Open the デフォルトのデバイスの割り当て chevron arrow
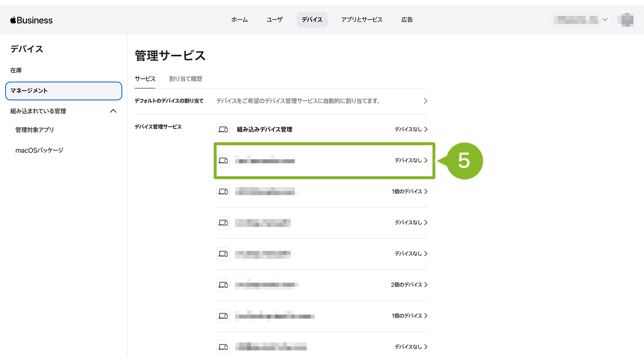 click(x=425, y=101)
